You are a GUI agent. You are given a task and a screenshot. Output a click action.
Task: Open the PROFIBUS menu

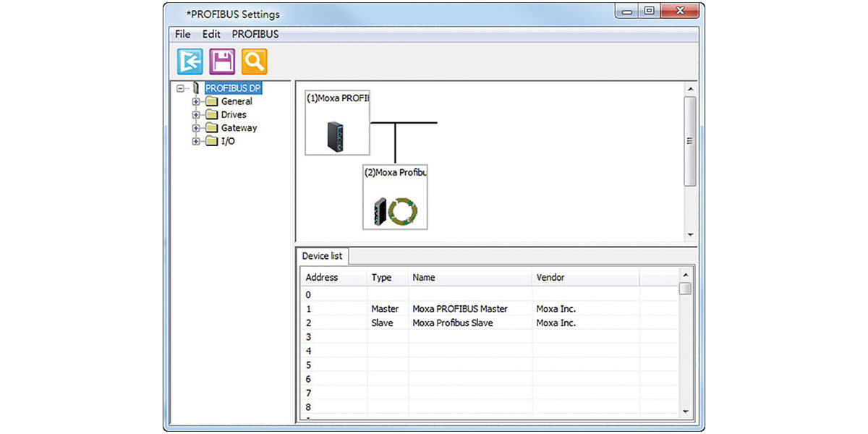pos(255,34)
